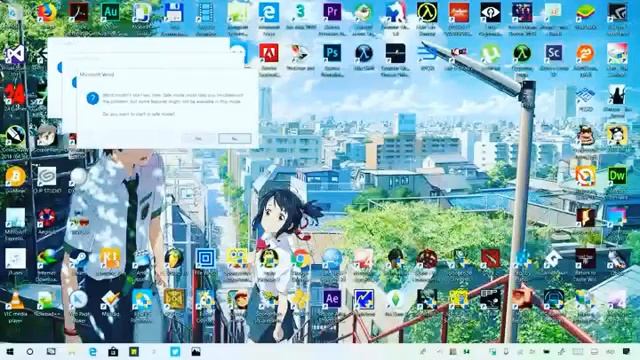Open the yellow Half-Life lambda shortcut
This screenshot has height=360, width=640.
[x=427, y=12]
